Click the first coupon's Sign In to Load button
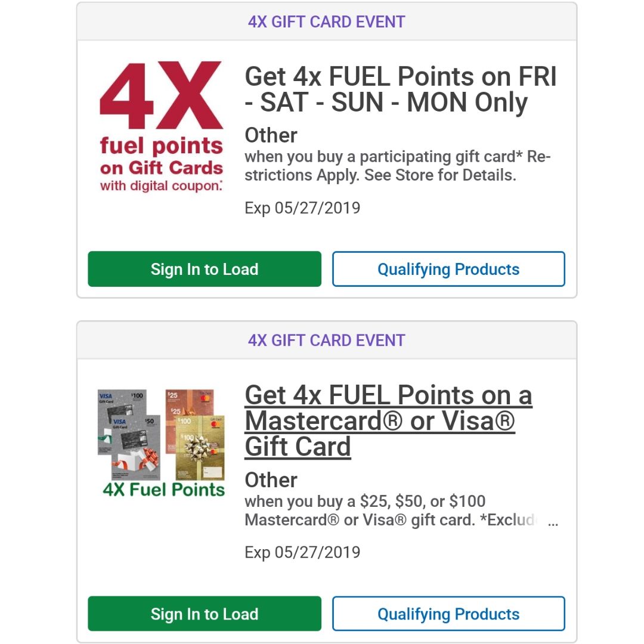The image size is (644, 644). [204, 269]
